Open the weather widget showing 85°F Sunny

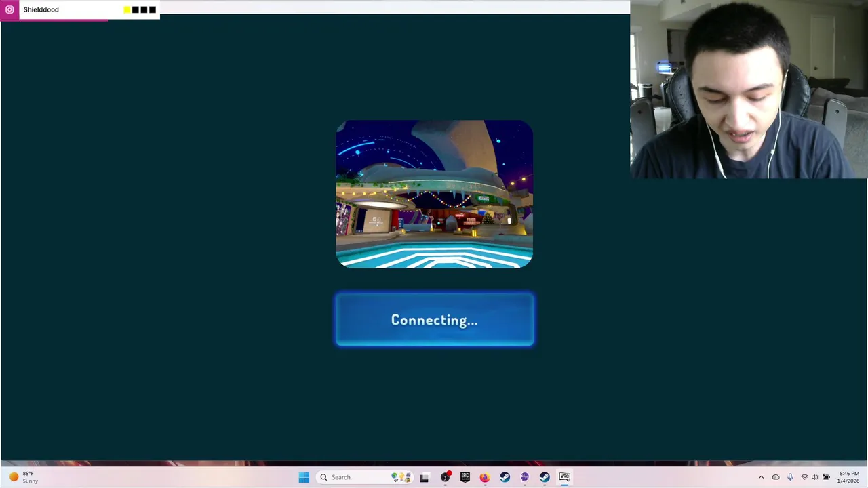pos(23,477)
